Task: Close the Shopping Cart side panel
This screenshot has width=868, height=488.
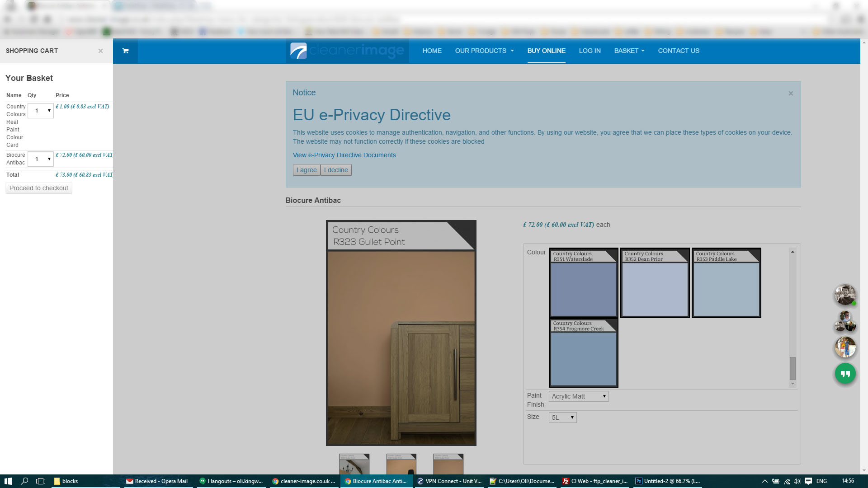Action: point(100,51)
